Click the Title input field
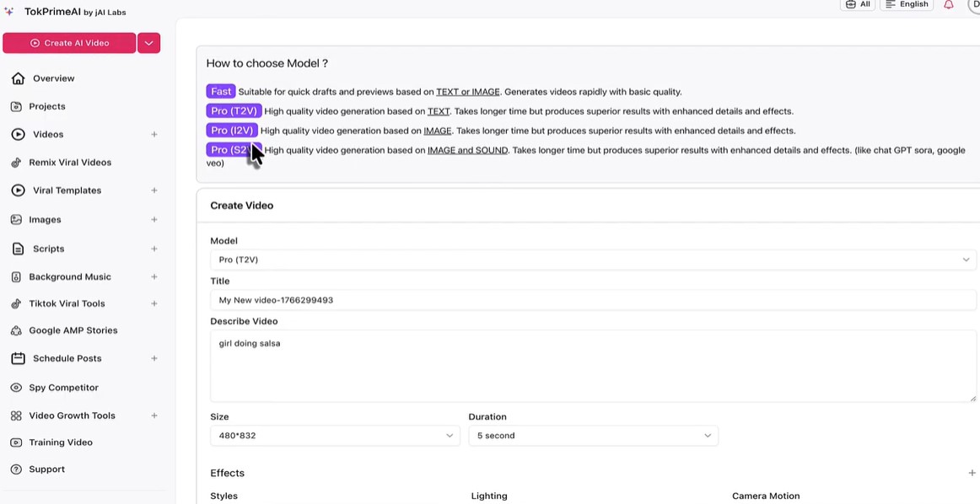The width and height of the screenshot is (980, 504). coord(592,300)
